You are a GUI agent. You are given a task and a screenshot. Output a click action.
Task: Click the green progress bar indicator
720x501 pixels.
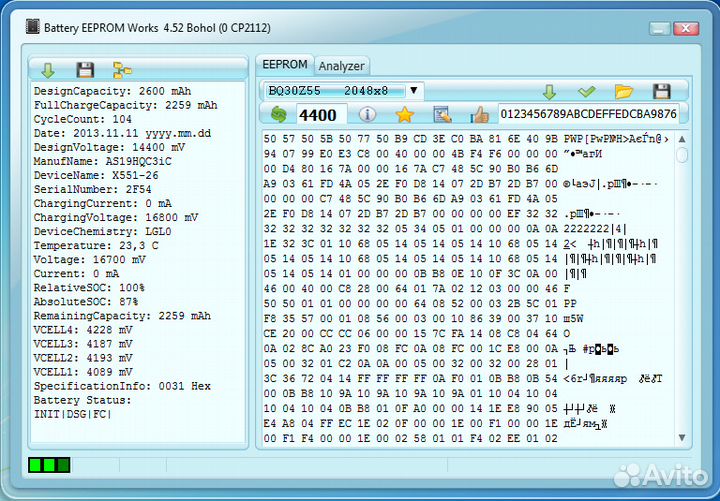point(49,465)
